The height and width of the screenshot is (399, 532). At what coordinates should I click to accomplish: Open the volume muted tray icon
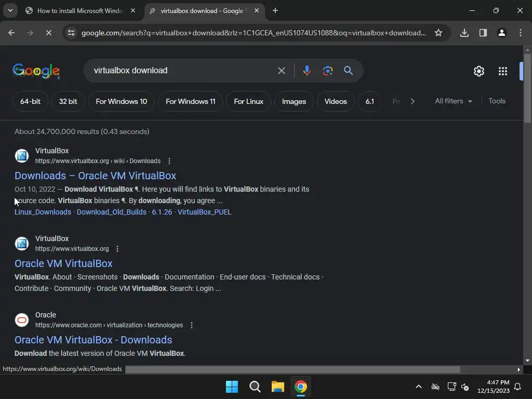465,387
